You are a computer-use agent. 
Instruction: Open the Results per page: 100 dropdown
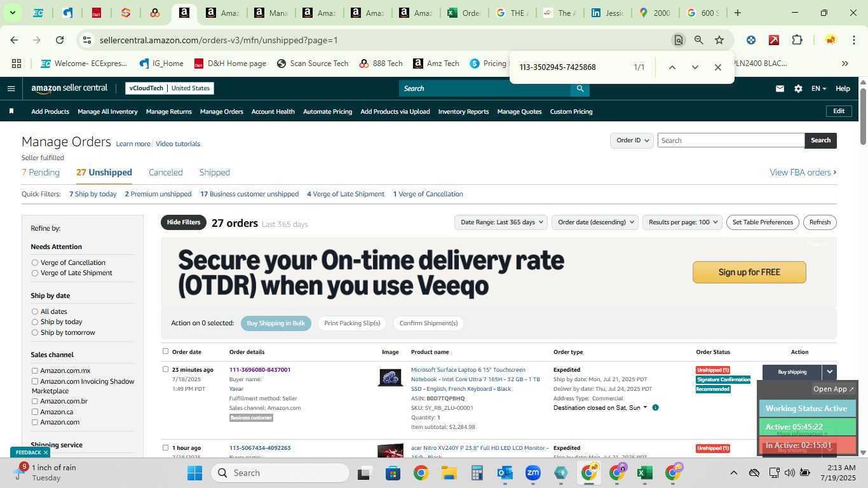(682, 222)
